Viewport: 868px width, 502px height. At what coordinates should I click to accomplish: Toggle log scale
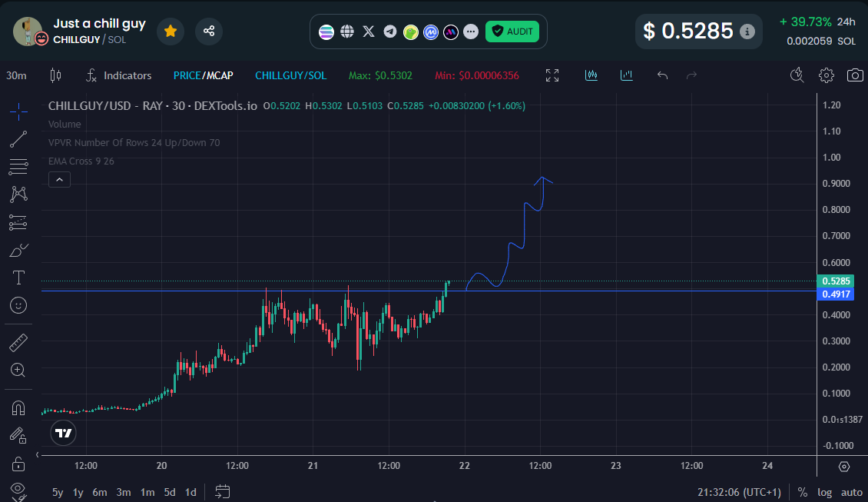pos(825,492)
